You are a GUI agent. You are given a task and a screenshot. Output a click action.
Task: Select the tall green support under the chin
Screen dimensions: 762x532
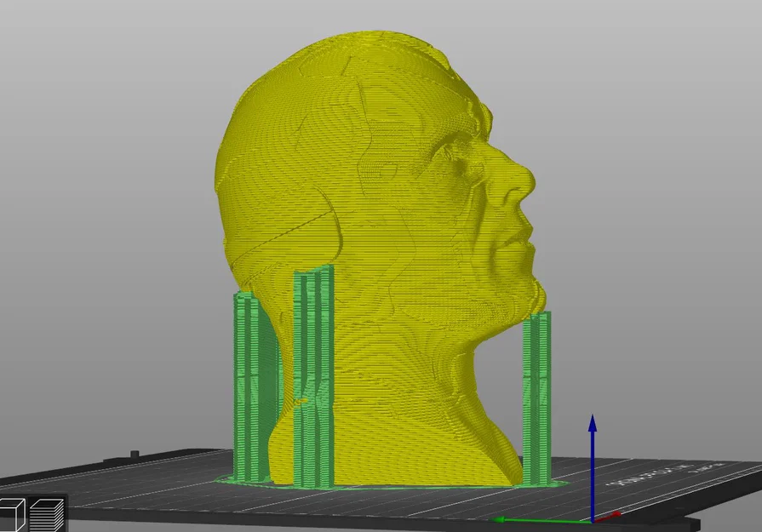click(536, 392)
